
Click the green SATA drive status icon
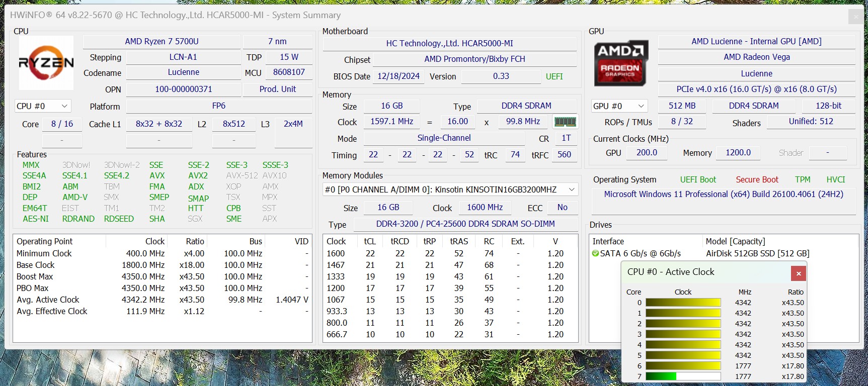pos(595,253)
